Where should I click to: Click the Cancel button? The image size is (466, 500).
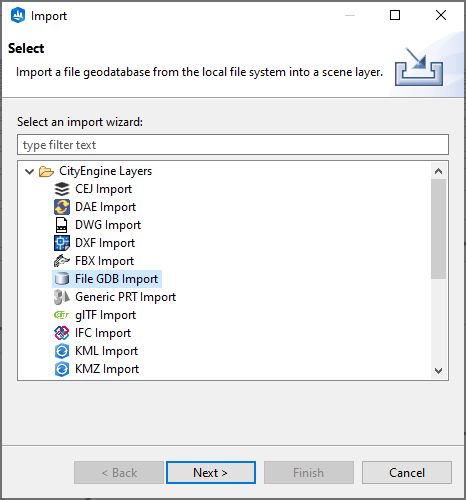407,472
